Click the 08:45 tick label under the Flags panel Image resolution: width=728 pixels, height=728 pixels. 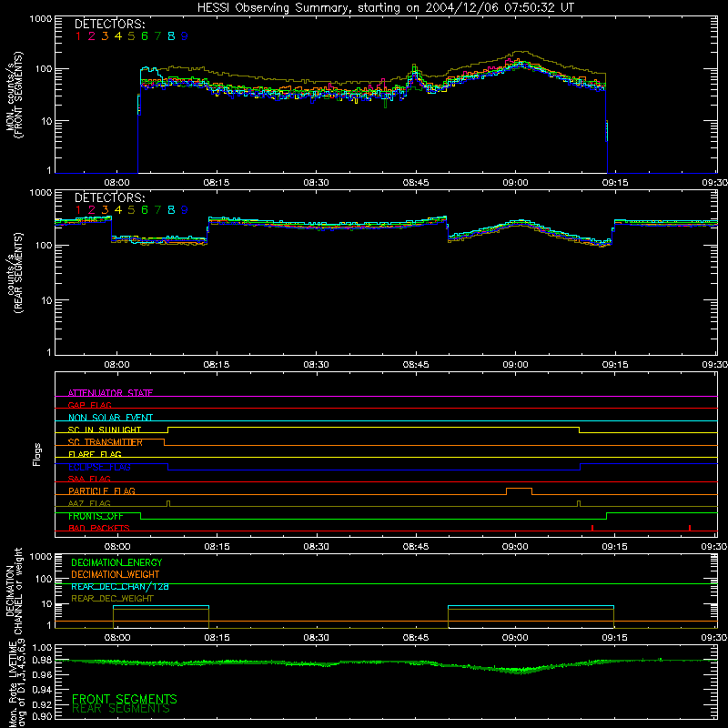[416, 547]
